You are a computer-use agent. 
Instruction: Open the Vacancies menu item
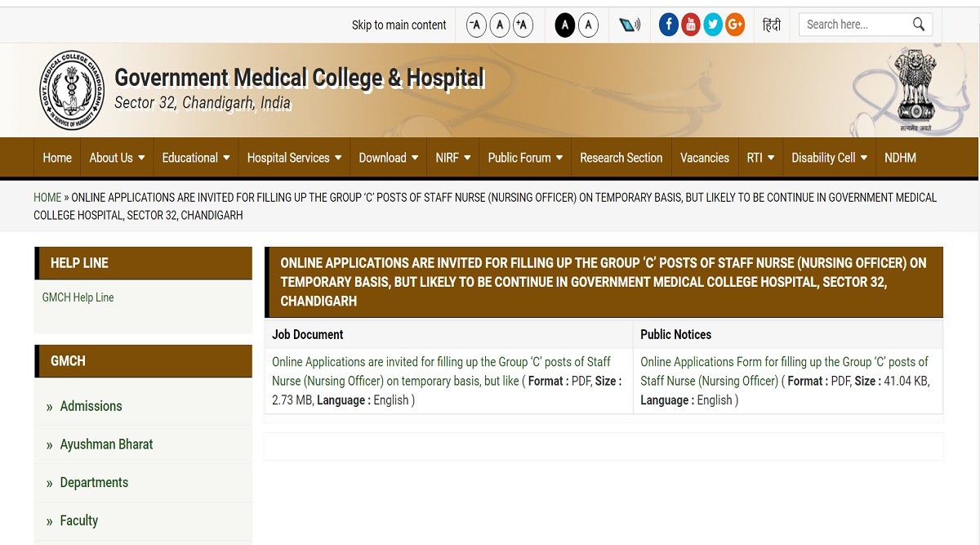pyautogui.click(x=704, y=158)
